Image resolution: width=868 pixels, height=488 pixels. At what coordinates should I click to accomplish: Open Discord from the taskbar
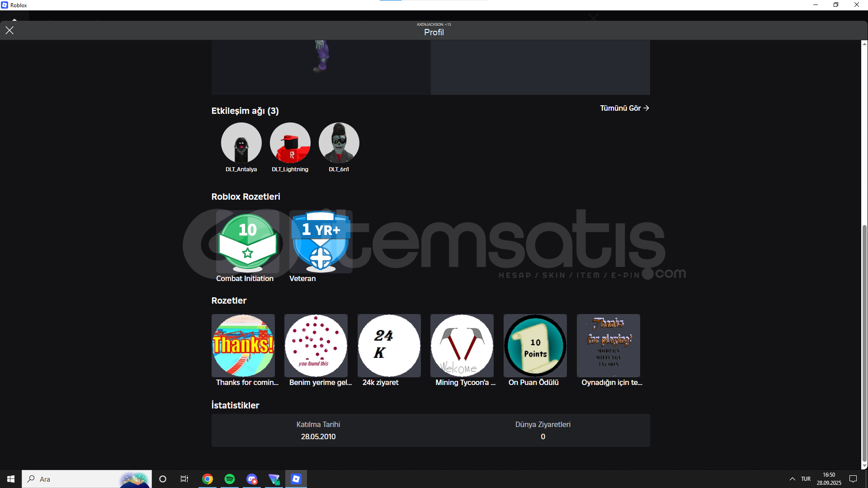(x=252, y=479)
